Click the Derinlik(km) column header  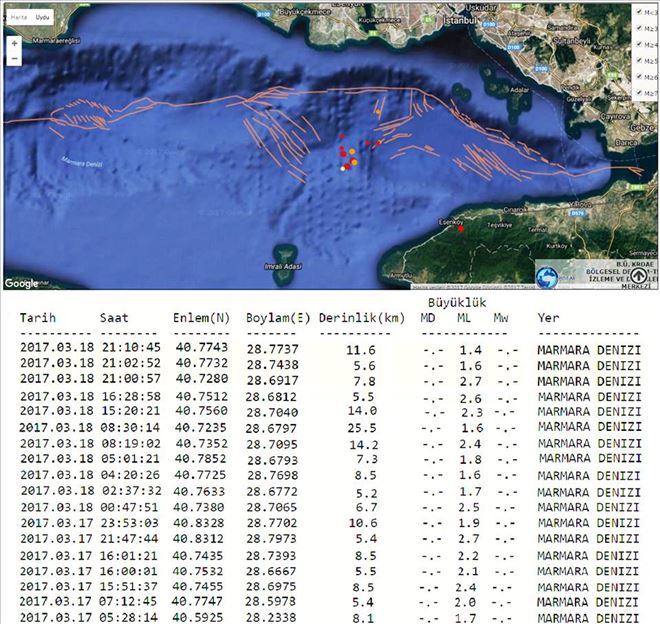click(x=362, y=318)
